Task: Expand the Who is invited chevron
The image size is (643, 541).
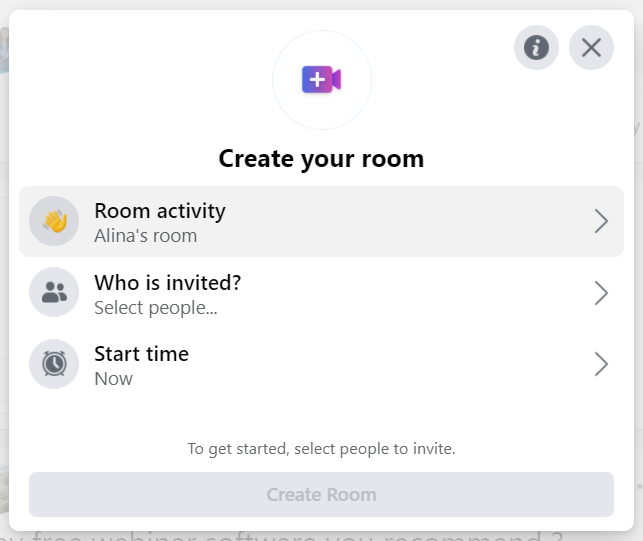Action: tap(601, 293)
